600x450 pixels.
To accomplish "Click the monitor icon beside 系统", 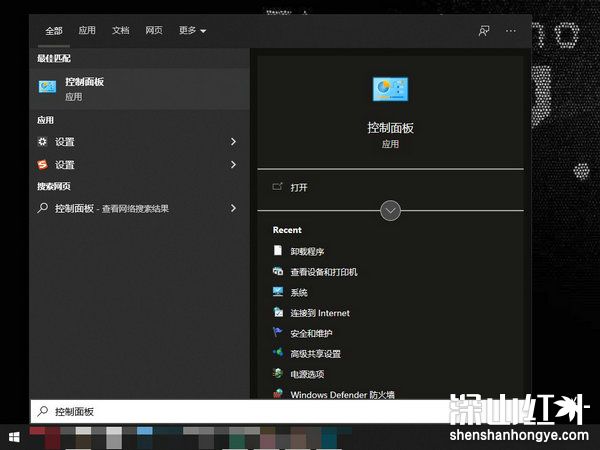I will (x=278, y=292).
